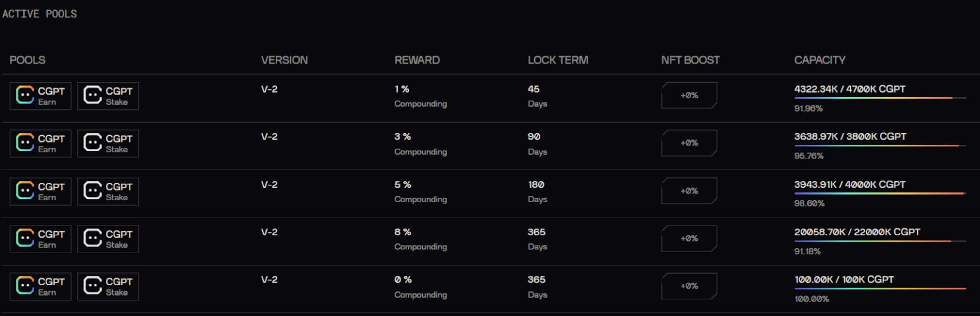Select the +0% NFT Boost badge in the 8% pool

pos(689,238)
